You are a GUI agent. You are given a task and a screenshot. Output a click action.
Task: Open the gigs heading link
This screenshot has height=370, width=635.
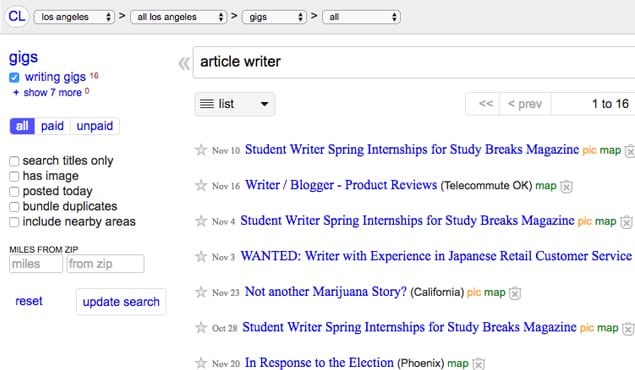point(23,57)
